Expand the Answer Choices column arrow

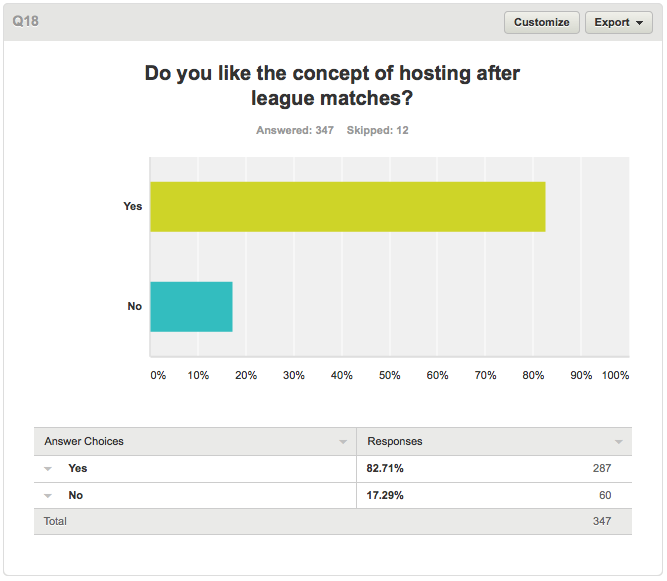pyautogui.click(x=343, y=442)
